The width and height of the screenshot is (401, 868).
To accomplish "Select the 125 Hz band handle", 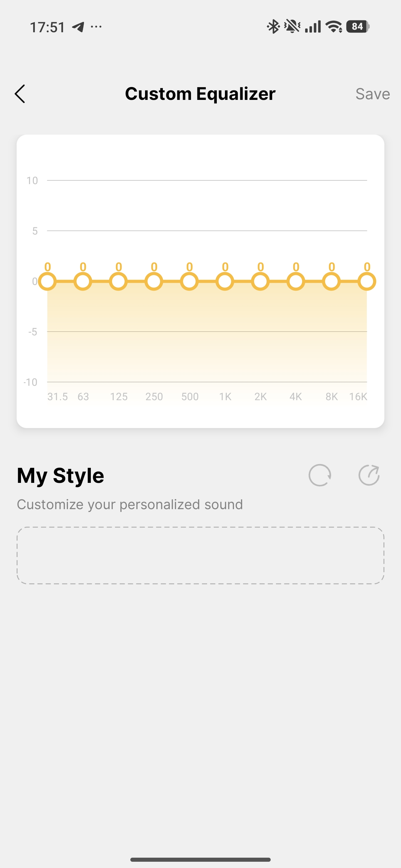I will tap(118, 282).
